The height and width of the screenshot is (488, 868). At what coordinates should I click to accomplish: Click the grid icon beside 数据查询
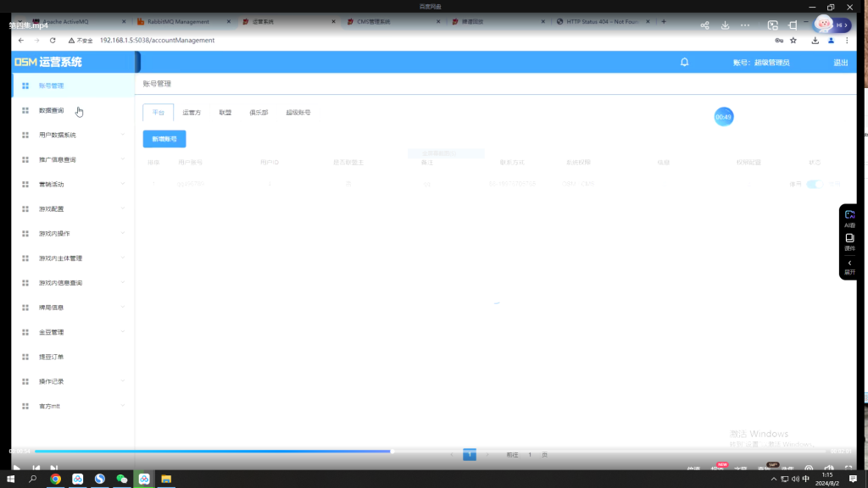tap(25, 110)
